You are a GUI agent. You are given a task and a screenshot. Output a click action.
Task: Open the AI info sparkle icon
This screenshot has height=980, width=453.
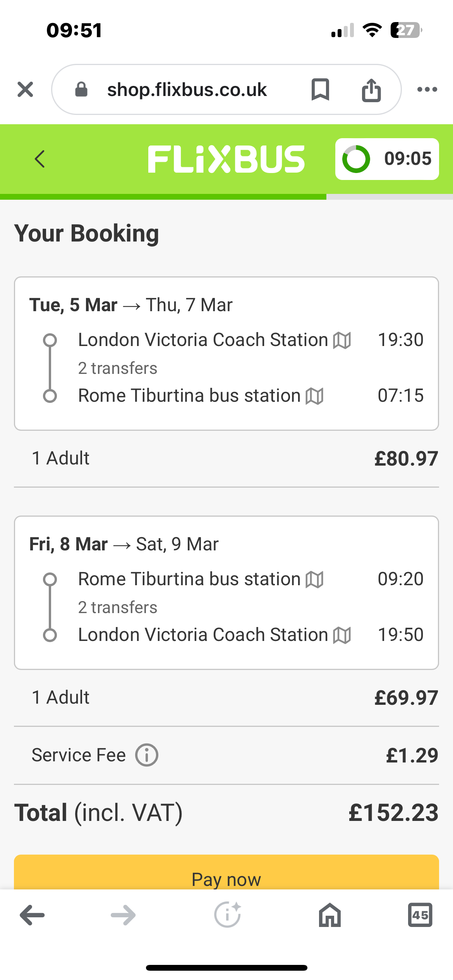228,914
